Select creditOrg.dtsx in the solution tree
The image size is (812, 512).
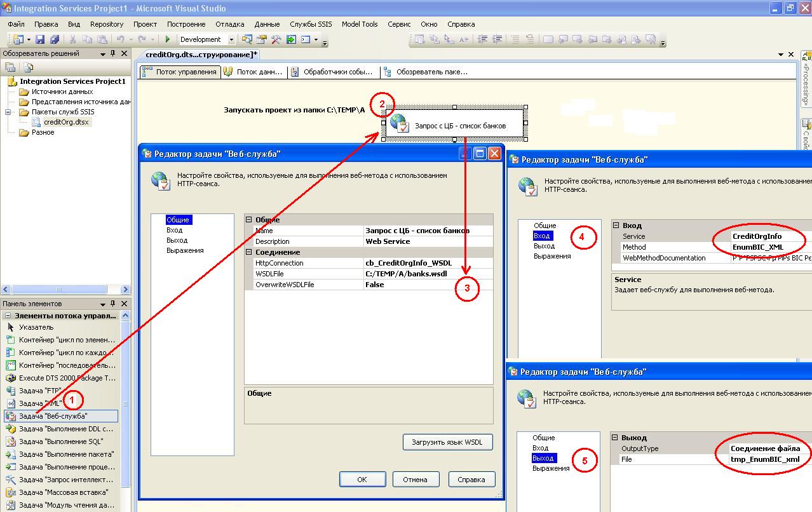tap(67, 122)
